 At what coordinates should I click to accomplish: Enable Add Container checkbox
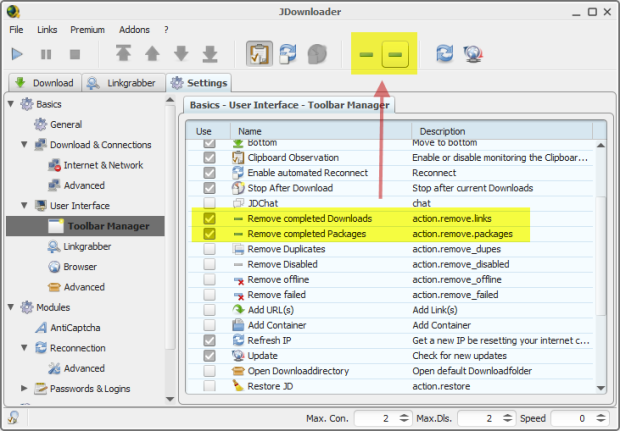[x=209, y=325]
